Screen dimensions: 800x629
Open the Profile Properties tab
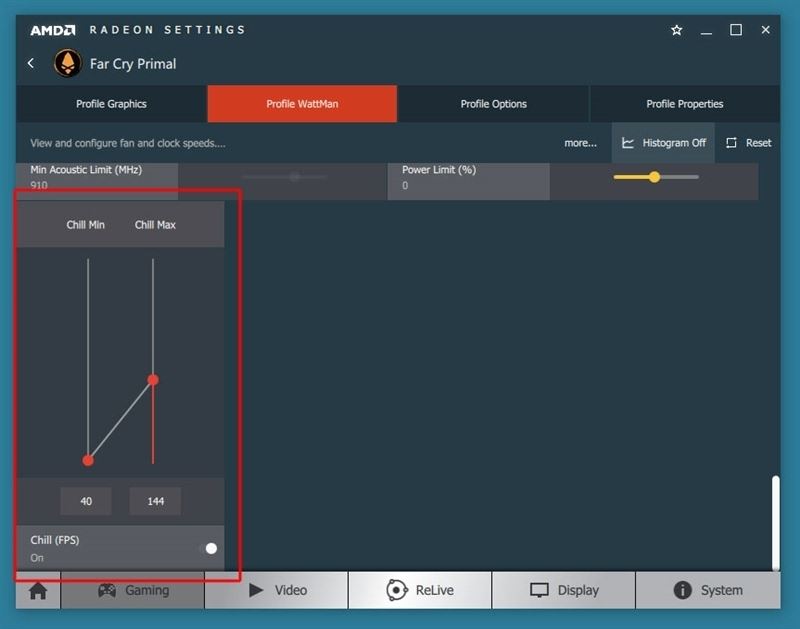point(684,104)
